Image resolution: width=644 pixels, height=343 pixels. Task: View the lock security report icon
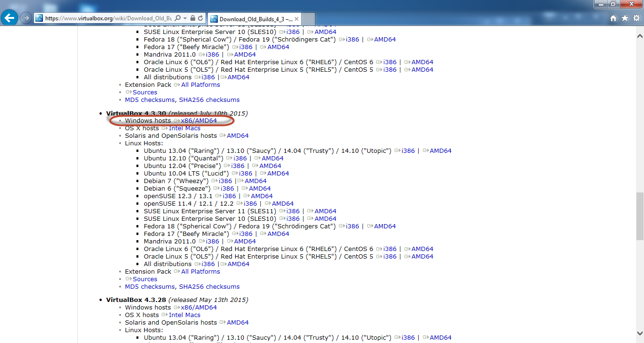click(193, 18)
